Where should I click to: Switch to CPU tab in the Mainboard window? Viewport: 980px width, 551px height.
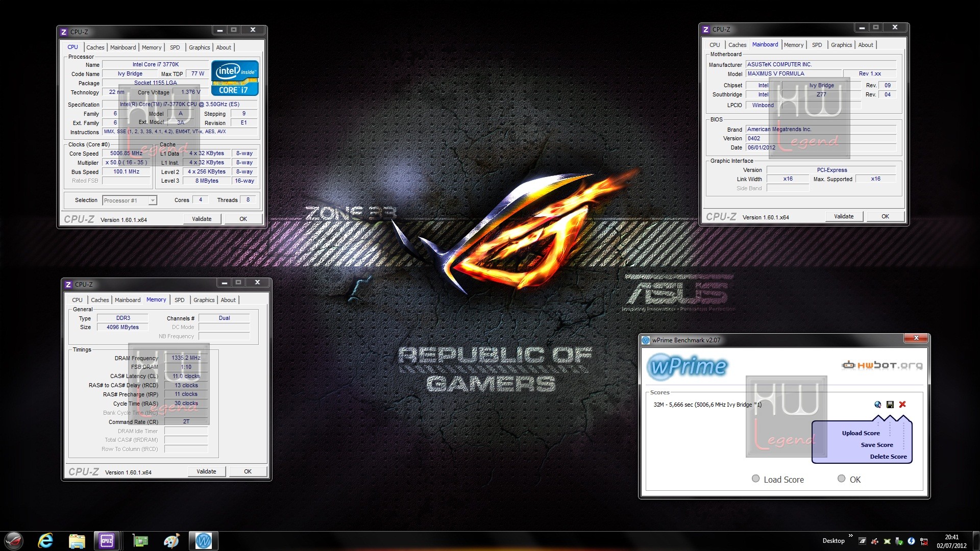(x=715, y=45)
